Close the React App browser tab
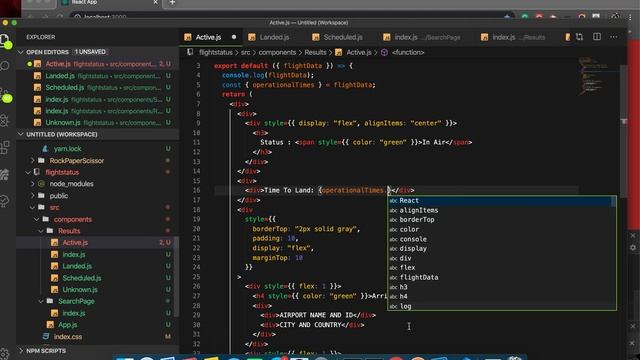The width and height of the screenshot is (640, 360). coord(156,2)
